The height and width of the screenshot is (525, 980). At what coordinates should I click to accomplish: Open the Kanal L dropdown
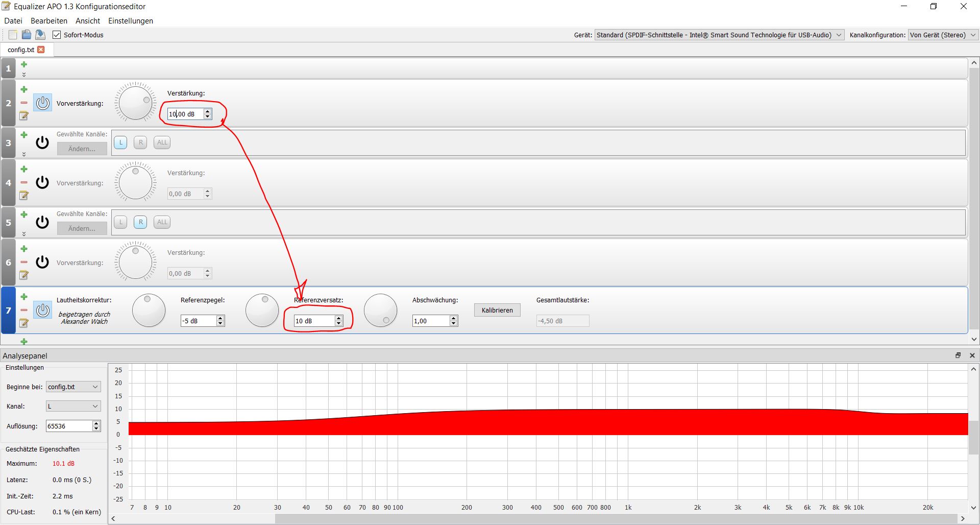73,406
